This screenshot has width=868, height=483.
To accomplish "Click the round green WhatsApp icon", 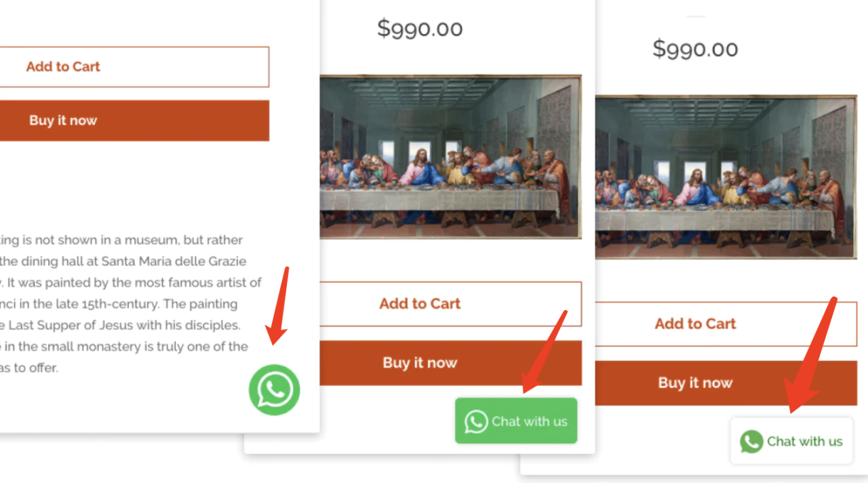I will point(274,389).
